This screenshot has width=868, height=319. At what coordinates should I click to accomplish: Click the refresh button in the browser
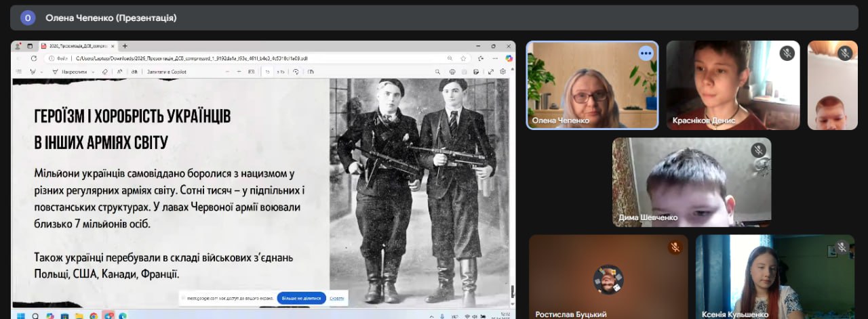click(34, 58)
